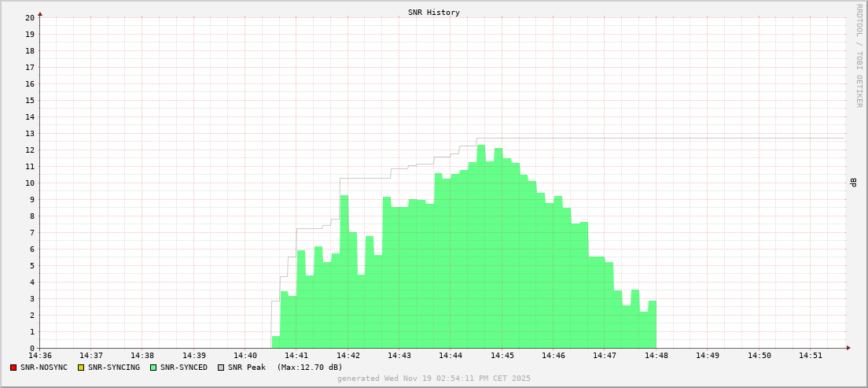
Task: Click the 20 value on the y-axis
Action: [29, 17]
